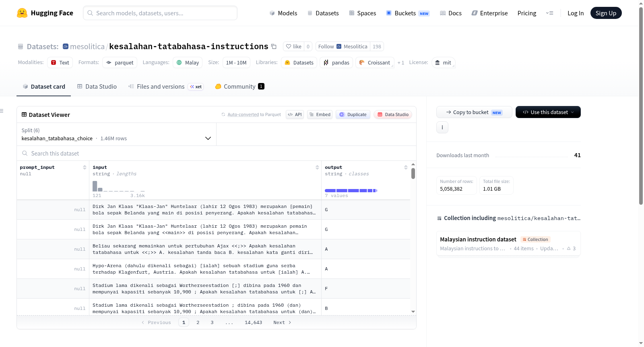
Task: Click the Croissant library tag
Action: tap(375, 62)
